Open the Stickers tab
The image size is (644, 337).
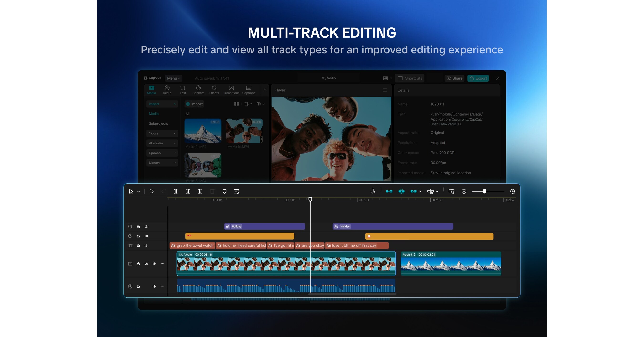198,90
